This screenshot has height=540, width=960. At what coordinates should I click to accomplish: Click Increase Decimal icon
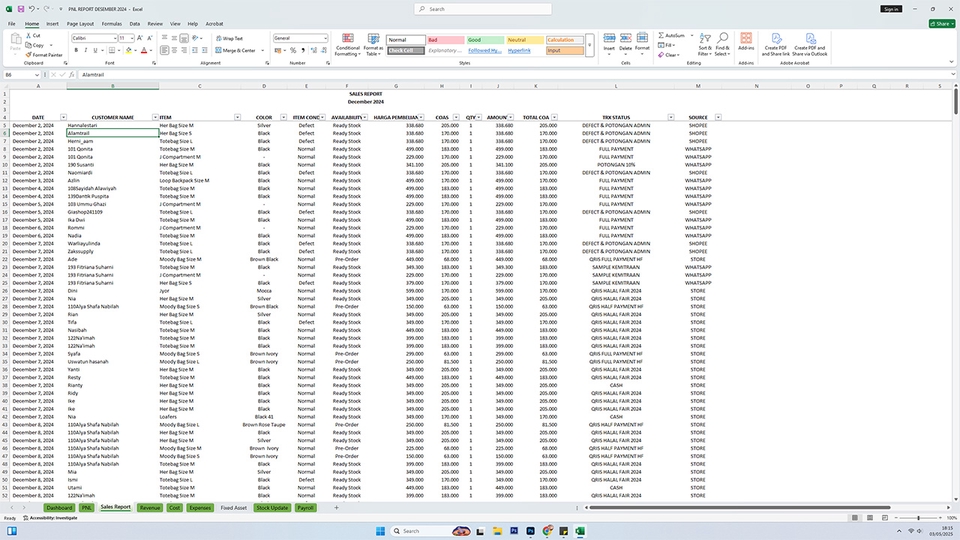point(314,50)
